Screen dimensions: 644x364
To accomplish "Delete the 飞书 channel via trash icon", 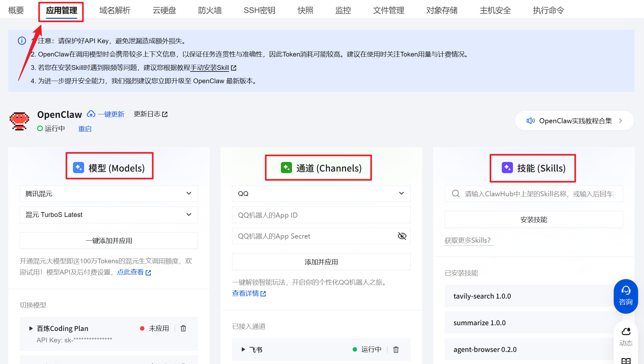I will tap(396, 349).
